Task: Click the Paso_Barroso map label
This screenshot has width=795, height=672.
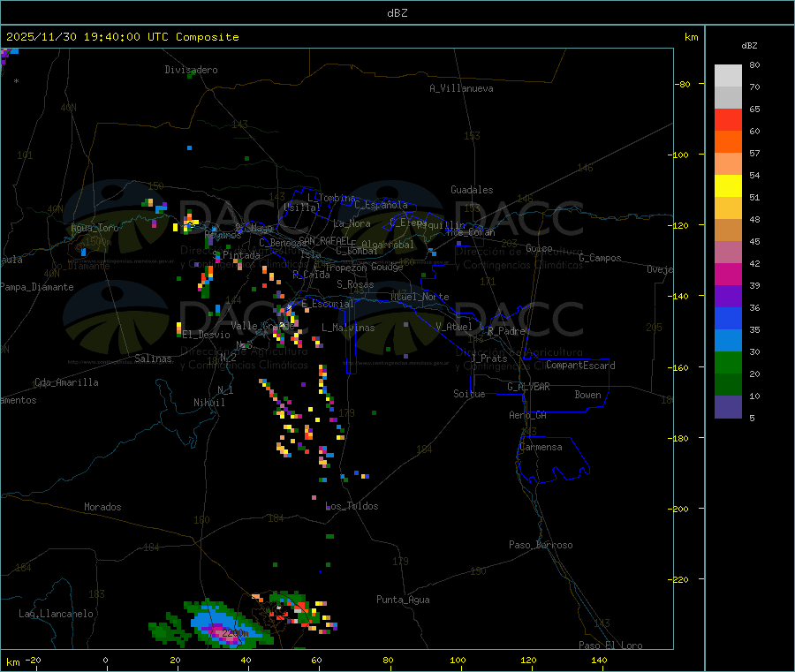Action: click(x=541, y=545)
